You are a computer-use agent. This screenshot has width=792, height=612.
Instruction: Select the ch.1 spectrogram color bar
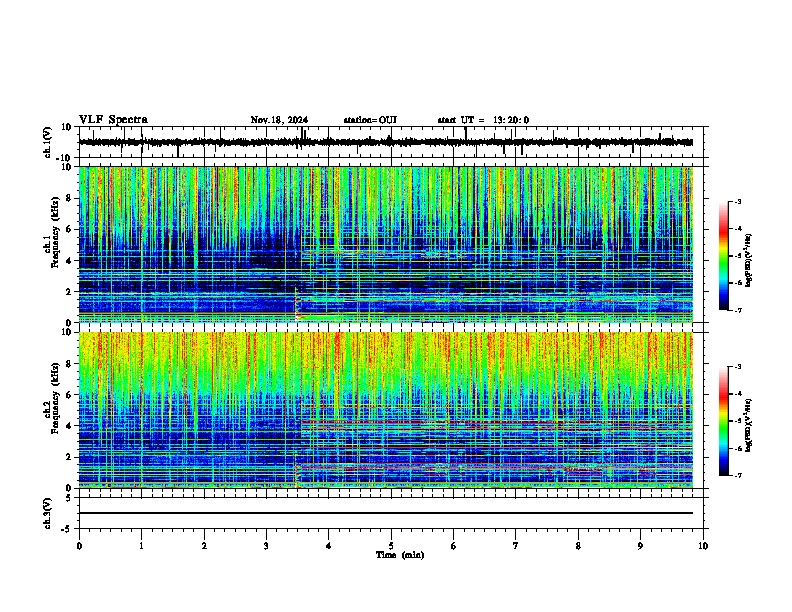point(724,256)
